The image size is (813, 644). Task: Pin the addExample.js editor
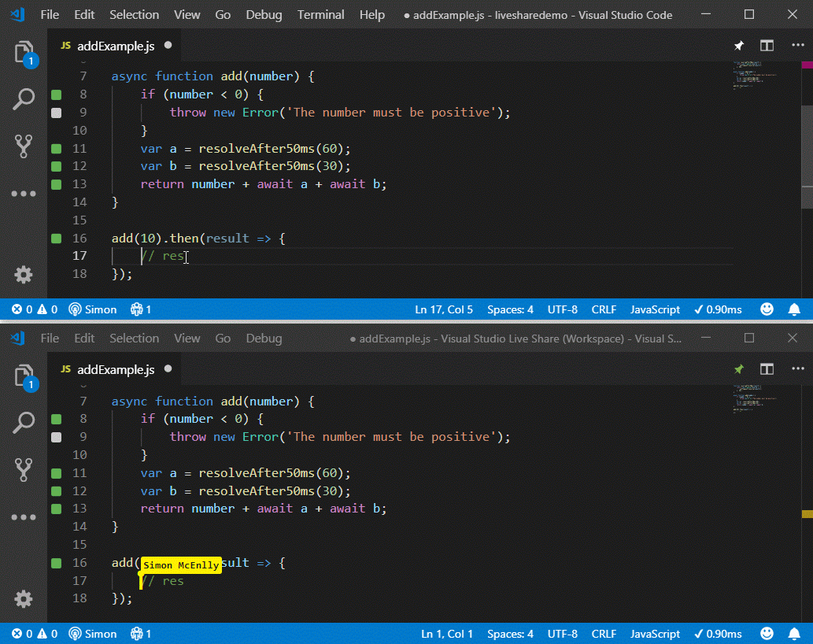(738, 46)
